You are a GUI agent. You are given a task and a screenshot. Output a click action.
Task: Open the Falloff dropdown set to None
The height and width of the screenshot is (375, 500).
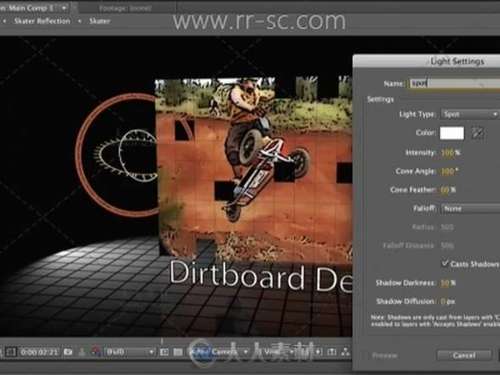470,208
